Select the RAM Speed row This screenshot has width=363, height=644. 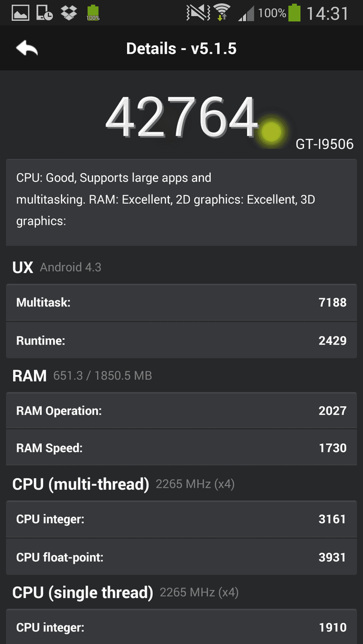181,448
